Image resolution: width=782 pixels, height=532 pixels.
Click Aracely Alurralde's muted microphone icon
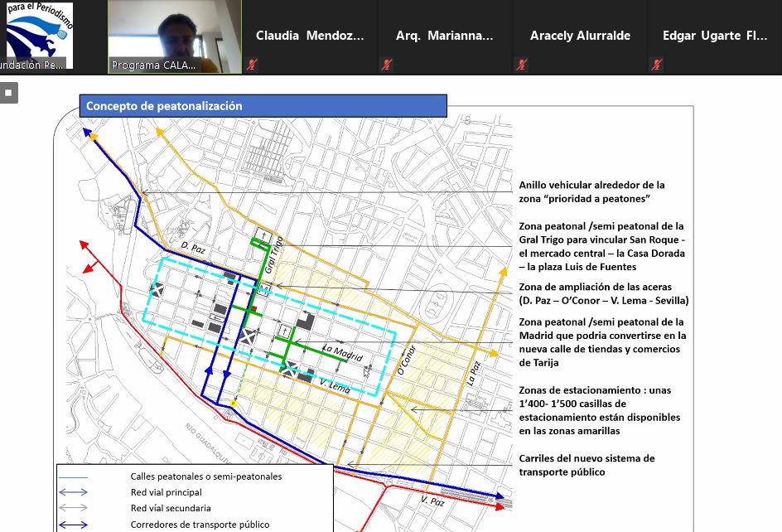[522, 65]
